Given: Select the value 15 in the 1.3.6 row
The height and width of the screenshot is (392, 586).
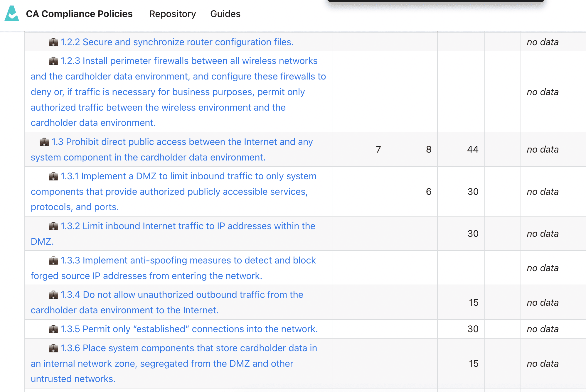Looking at the screenshot, I should click(x=474, y=364).
